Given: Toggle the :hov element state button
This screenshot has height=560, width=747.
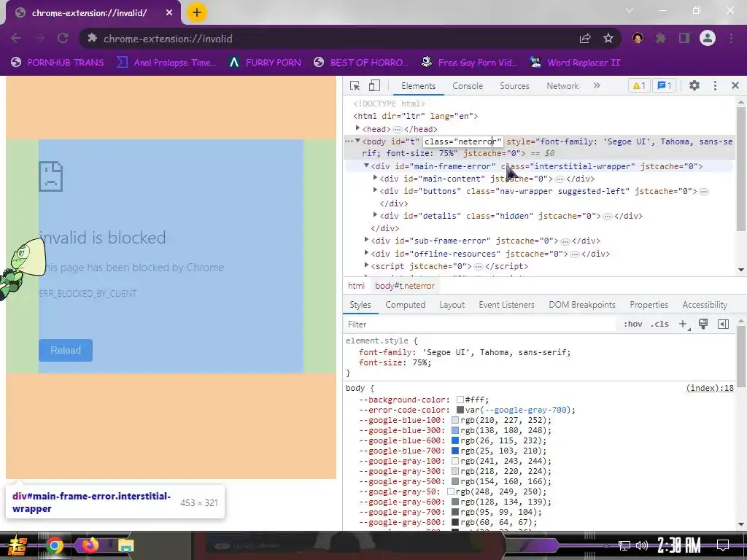Looking at the screenshot, I should pos(632,324).
